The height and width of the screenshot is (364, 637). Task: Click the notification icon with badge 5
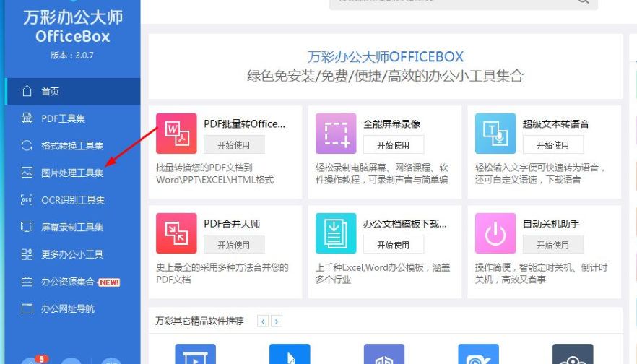click(31, 360)
